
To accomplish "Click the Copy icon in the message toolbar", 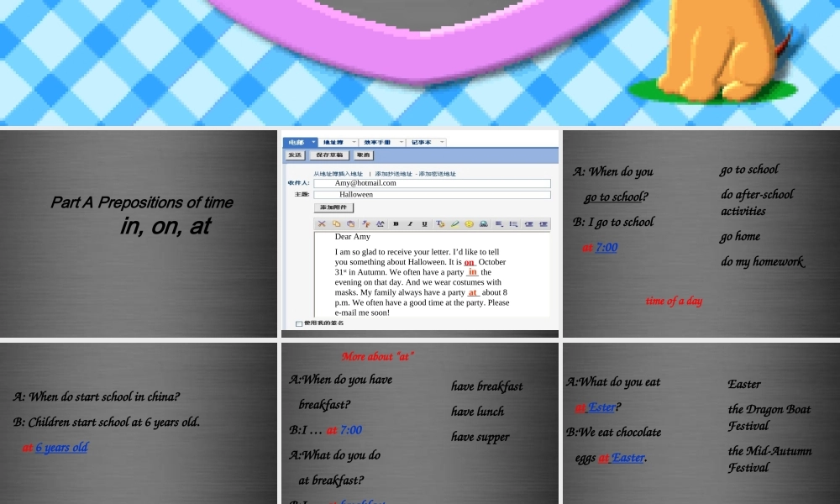I will tap(336, 223).
